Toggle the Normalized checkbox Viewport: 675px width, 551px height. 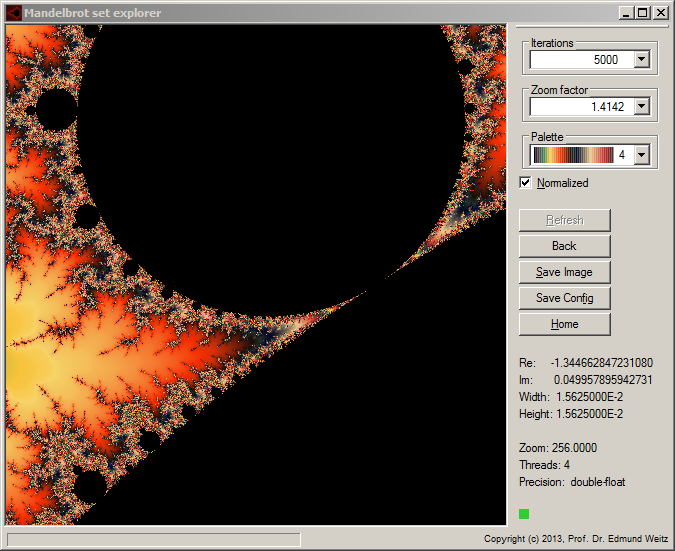(x=525, y=183)
